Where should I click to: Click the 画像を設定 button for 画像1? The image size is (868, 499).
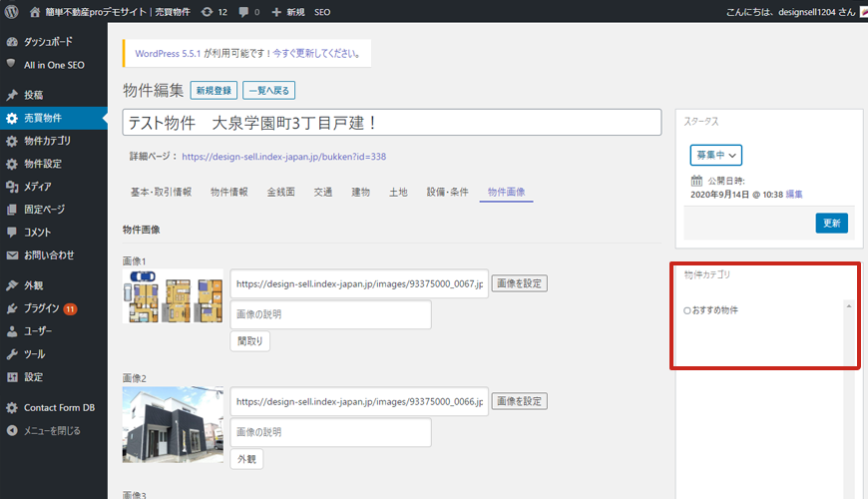click(x=519, y=283)
